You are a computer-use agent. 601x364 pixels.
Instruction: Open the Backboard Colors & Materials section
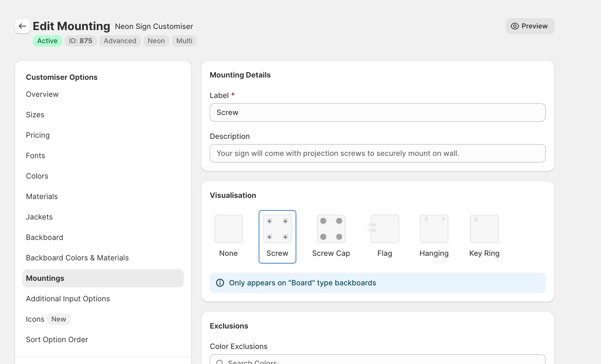click(77, 258)
